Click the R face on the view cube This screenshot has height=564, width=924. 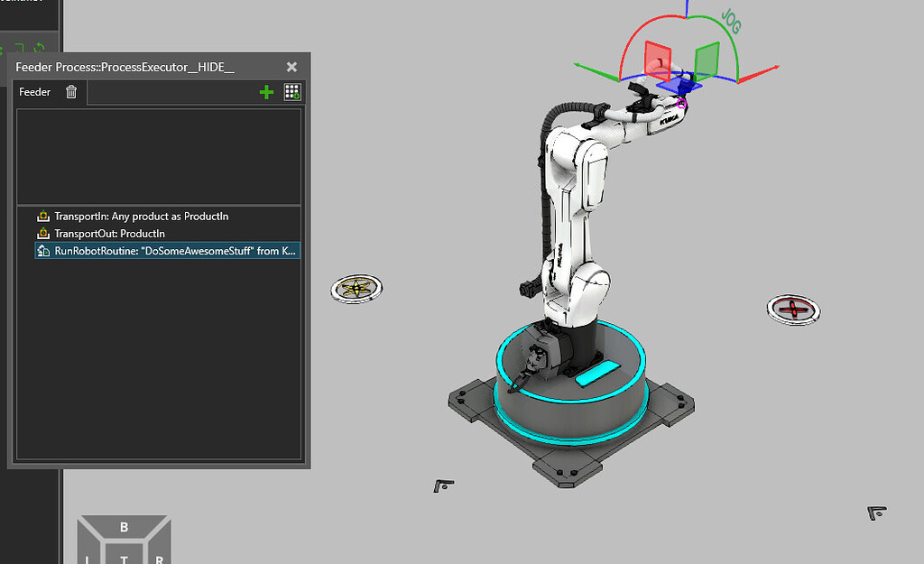pyautogui.click(x=159, y=558)
